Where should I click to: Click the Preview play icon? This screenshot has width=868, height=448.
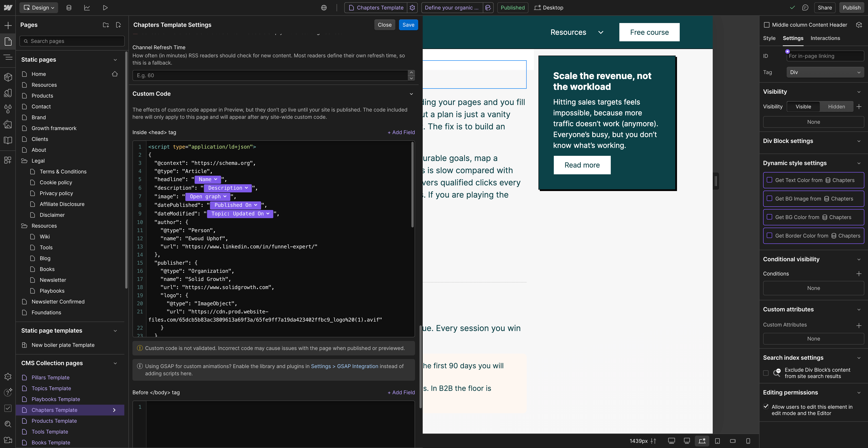coord(105,7)
